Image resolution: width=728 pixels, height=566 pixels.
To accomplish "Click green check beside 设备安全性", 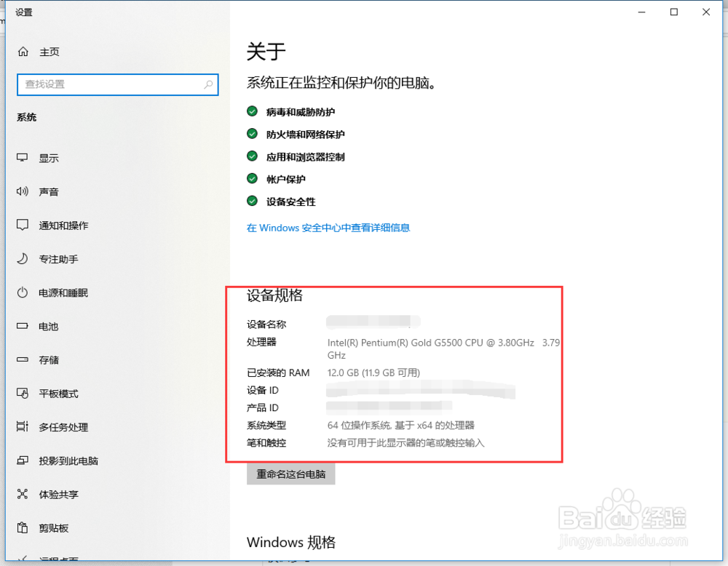I will click(252, 201).
